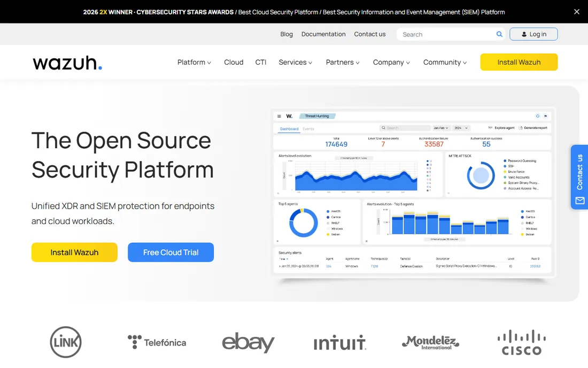This screenshot has width=588, height=368.
Task: Click the Intuit logo
Action: pos(340,342)
